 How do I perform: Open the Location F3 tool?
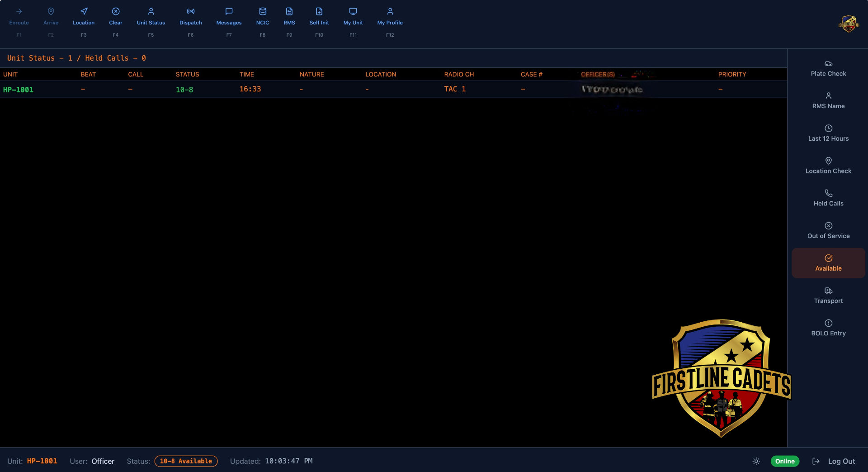pyautogui.click(x=84, y=22)
